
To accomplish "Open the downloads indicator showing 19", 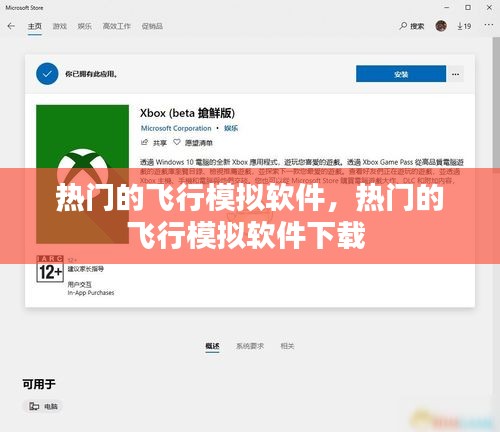I will 464,26.
